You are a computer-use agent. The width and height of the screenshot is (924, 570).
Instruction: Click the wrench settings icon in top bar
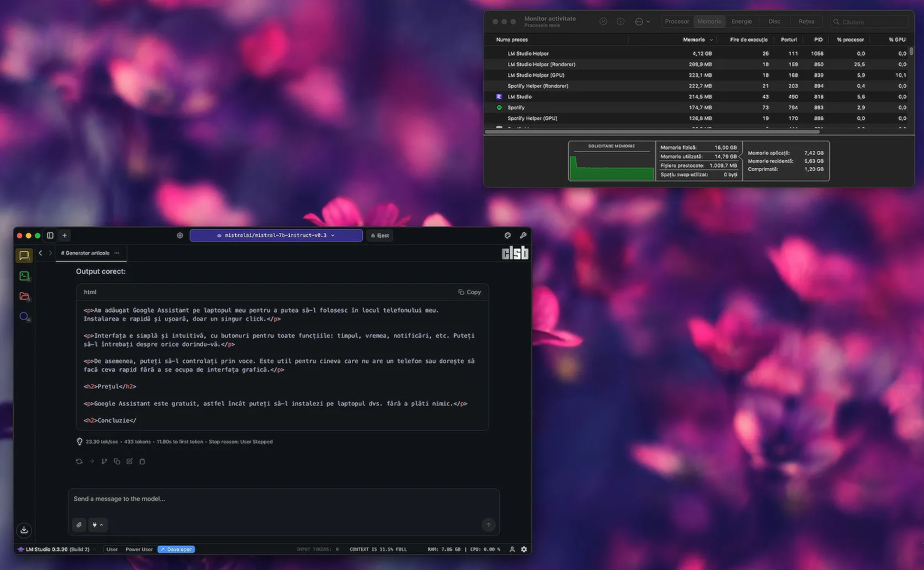click(x=523, y=235)
